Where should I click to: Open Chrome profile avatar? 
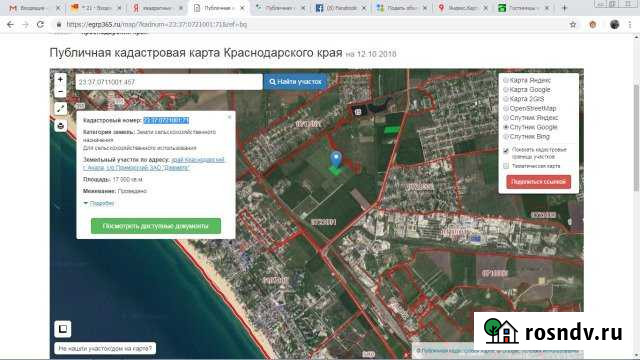[x=615, y=24]
